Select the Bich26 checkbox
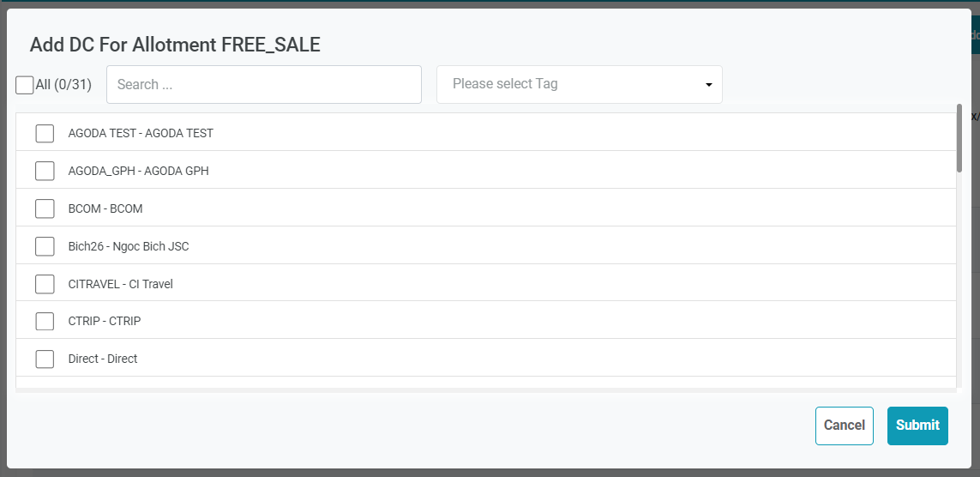Image resolution: width=980 pixels, height=477 pixels. 45,246
